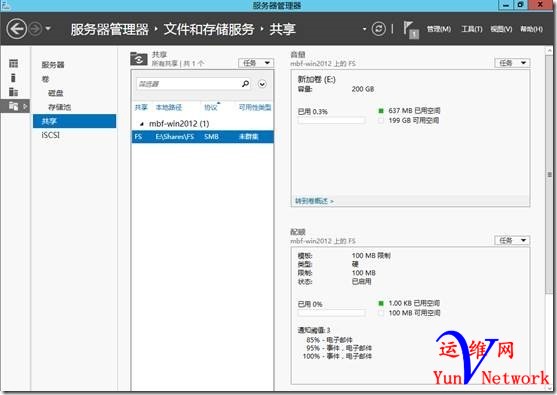Sort by the 共享 column header
557x395 pixels.
coord(141,107)
